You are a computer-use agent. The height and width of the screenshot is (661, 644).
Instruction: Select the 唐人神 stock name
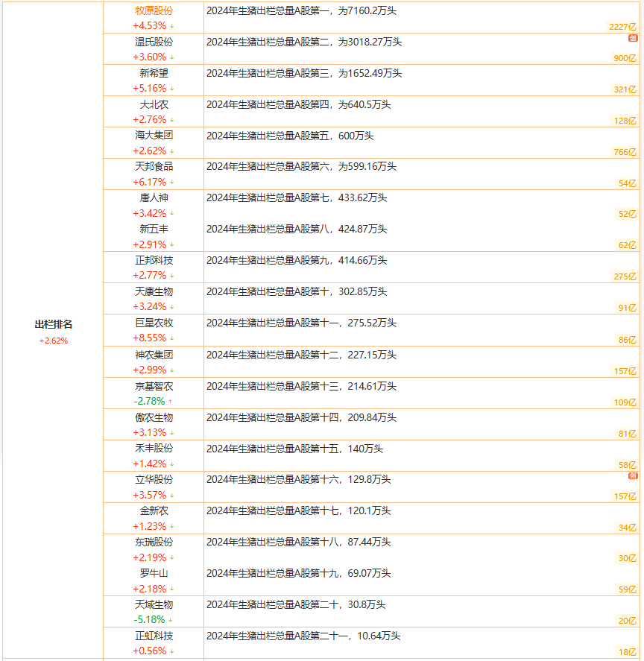(154, 197)
